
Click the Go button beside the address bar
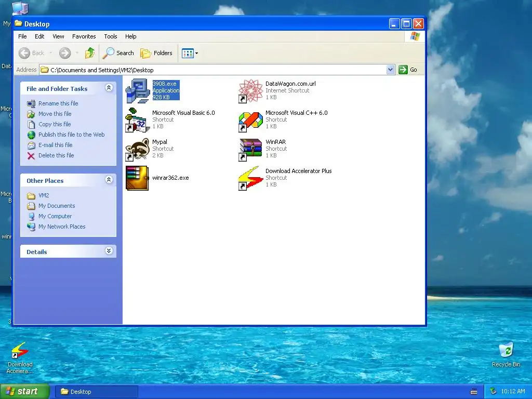coord(408,70)
